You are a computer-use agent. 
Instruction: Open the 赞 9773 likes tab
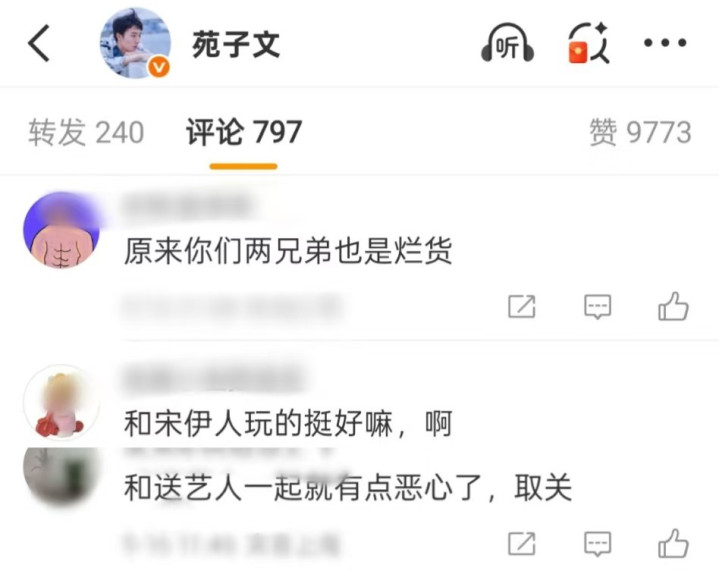(x=640, y=133)
